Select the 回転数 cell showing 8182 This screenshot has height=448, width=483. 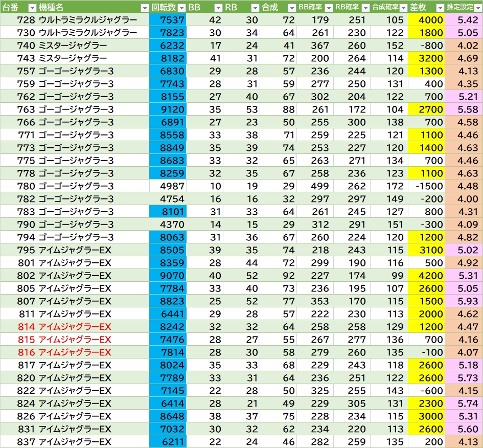(168, 58)
